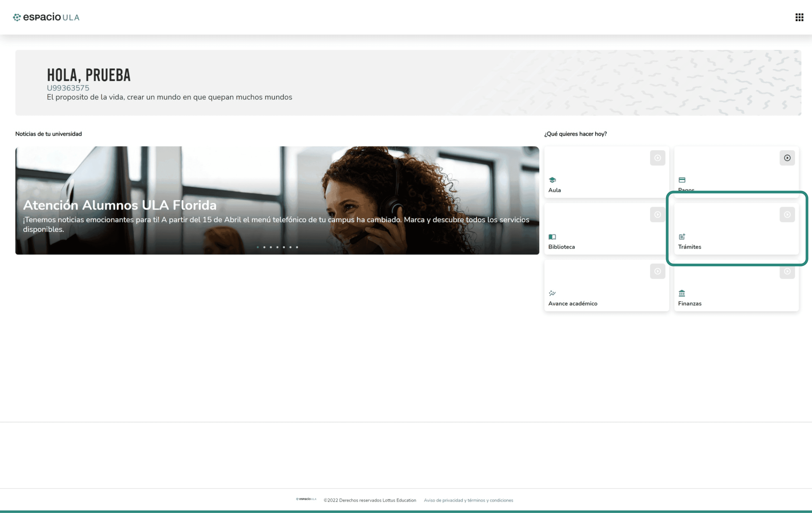
Task: Open the Trámites card
Action: click(x=736, y=229)
